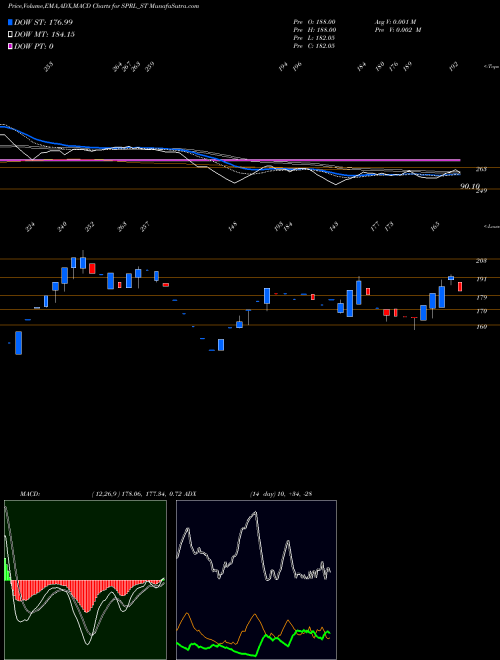Click the 249 axis label
The width and height of the screenshot is (500, 660).
(x=481, y=191)
